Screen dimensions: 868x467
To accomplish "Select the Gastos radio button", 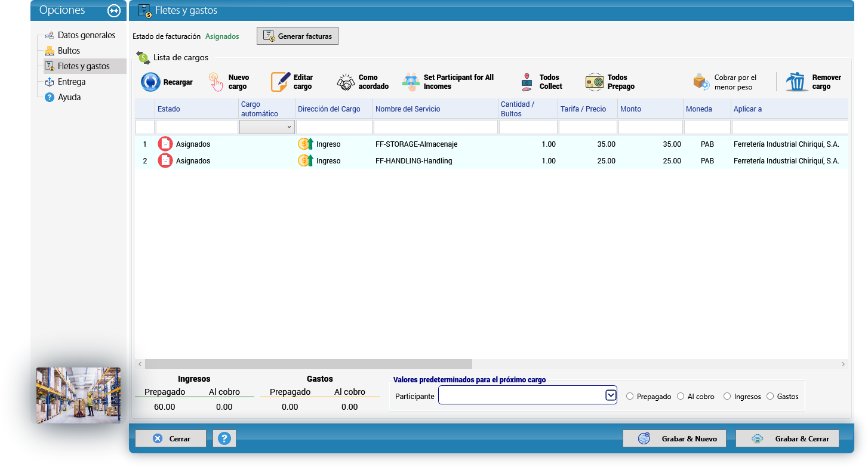I will coord(770,397).
